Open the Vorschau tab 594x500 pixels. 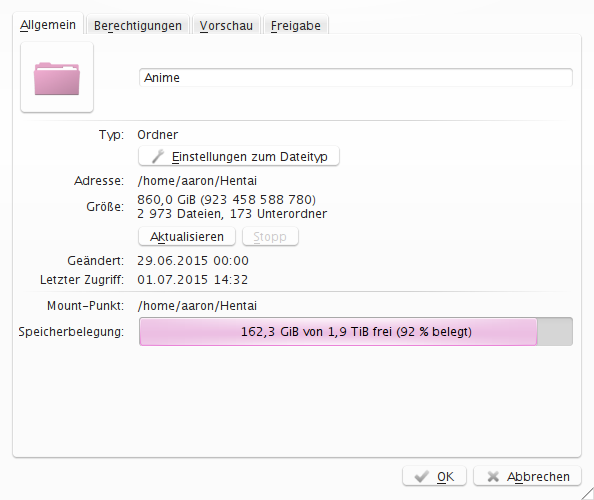click(226, 25)
